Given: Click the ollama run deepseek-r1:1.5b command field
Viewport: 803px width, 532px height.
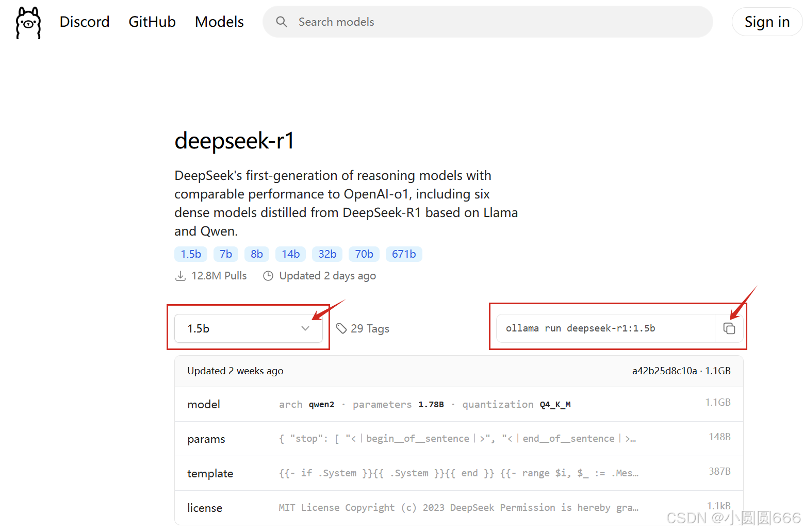Looking at the screenshot, I should pyautogui.click(x=605, y=328).
